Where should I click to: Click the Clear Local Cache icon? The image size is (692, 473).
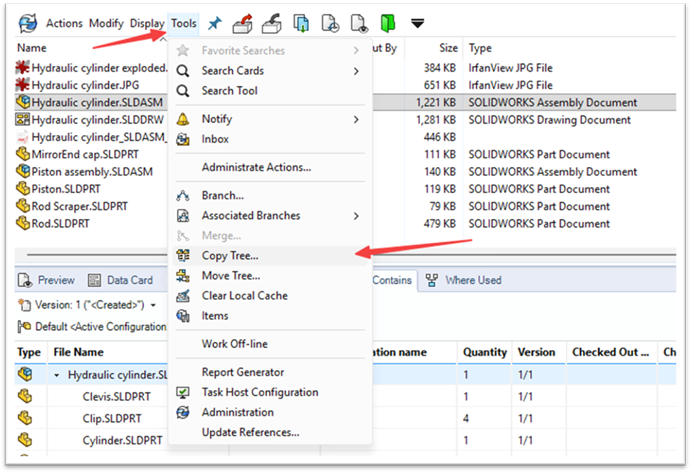tap(183, 296)
